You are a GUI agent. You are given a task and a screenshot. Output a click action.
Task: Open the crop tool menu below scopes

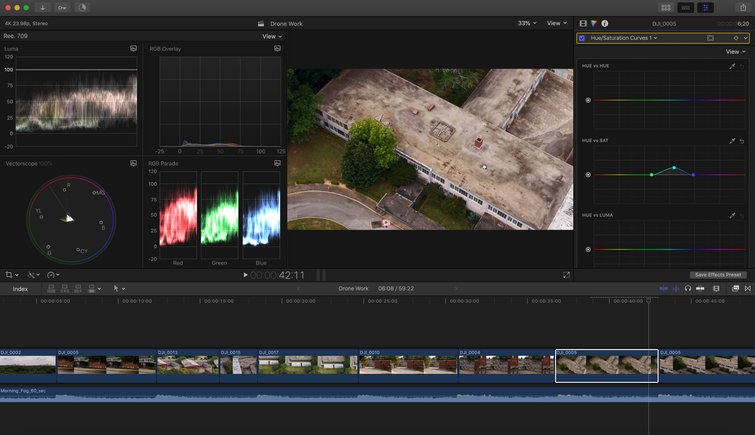13,274
